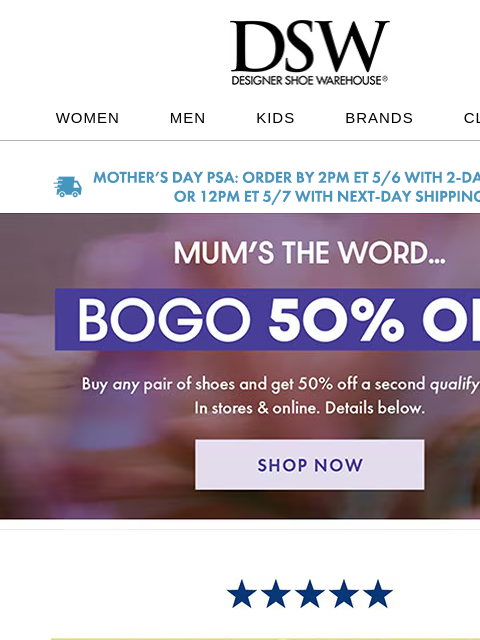Open the Kids menu

(276, 118)
